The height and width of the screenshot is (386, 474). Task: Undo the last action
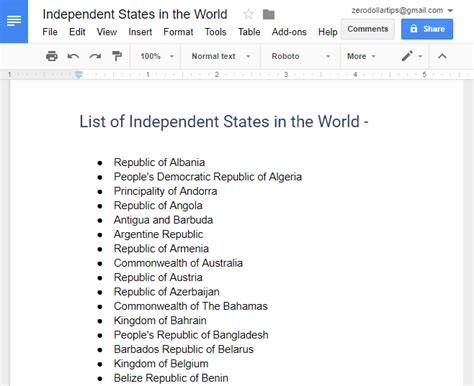pyautogui.click(x=73, y=56)
